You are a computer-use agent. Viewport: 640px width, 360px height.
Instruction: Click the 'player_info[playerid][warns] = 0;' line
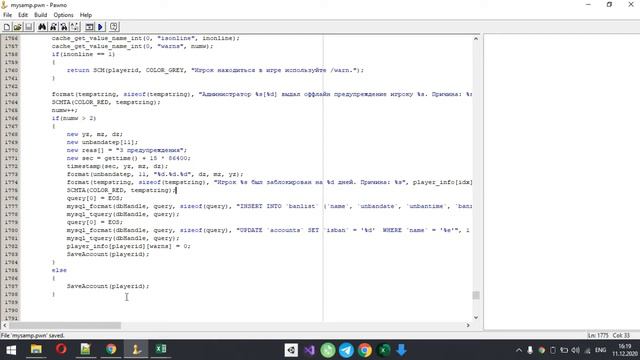click(129, 246)
